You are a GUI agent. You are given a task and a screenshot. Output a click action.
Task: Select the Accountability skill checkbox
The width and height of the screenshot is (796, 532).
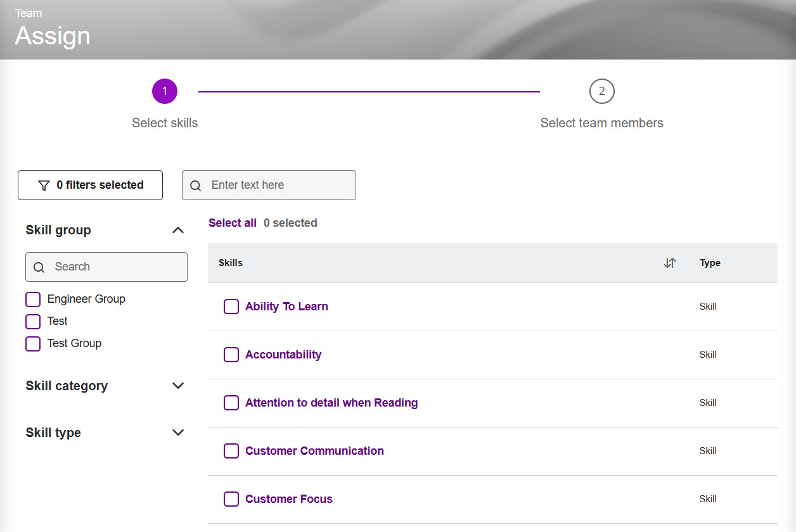[x=231, y=355]
